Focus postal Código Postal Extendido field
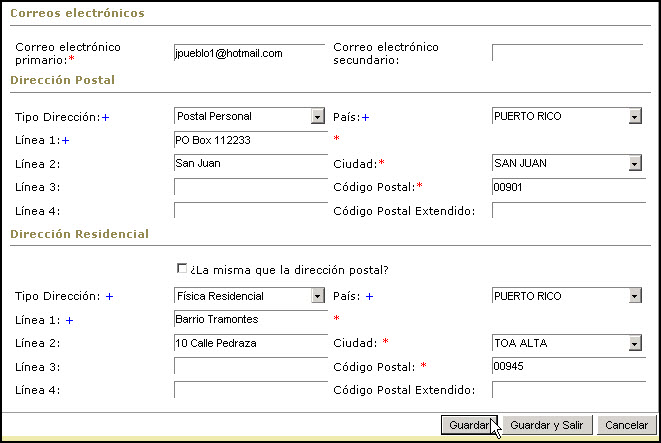 point(567,209)
